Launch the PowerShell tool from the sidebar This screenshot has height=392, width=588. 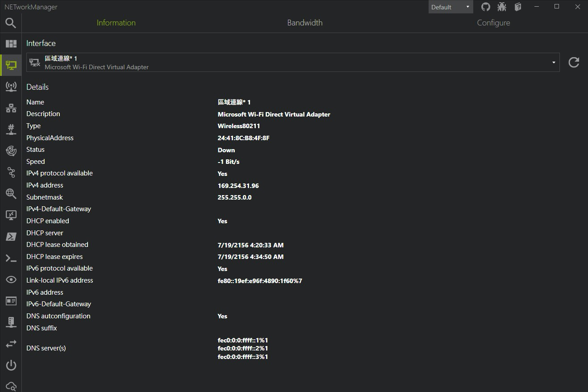pyautogui.click(x=11, y=236)
